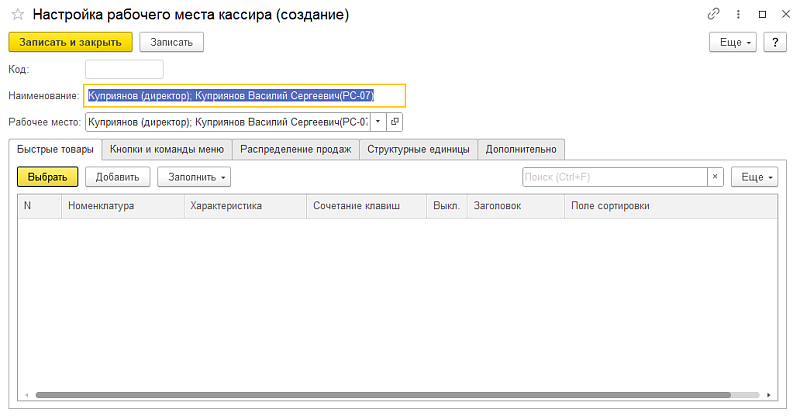Open the Заполнить dropdown button
800x416 pixels.
point(194,177)
